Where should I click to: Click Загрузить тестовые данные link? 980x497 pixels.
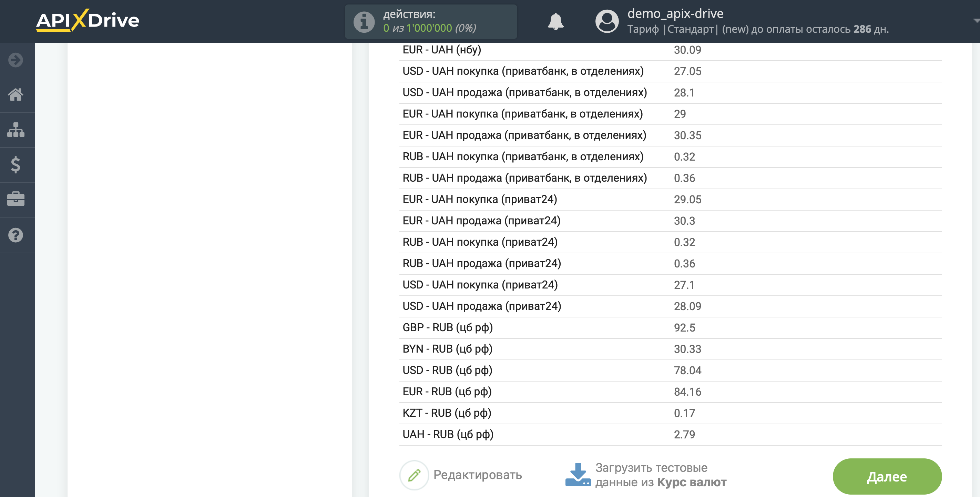click(661, 475)
